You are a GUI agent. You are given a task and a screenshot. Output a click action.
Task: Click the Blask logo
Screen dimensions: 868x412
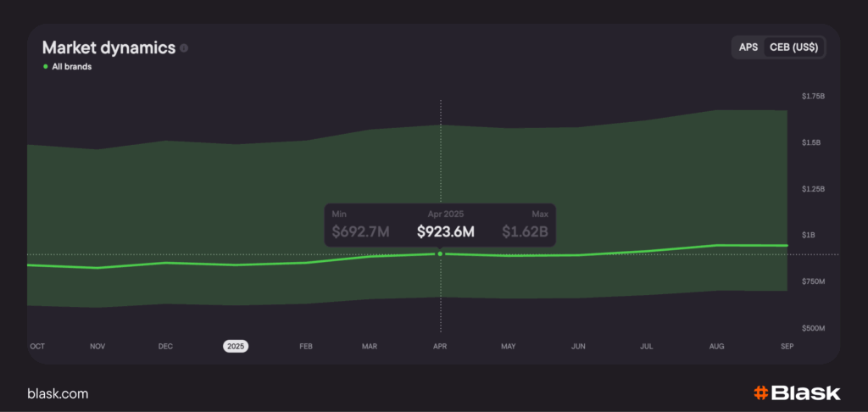tap(797, 393)
